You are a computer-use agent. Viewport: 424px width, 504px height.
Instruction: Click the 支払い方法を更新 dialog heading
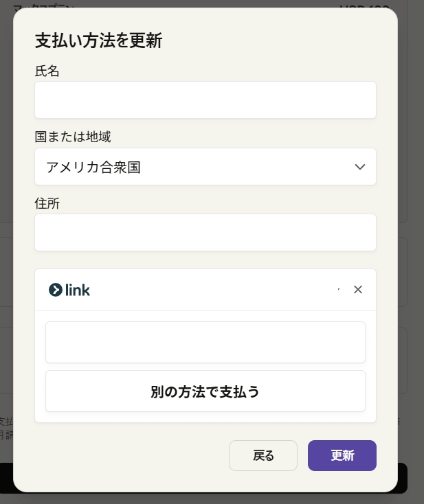coord(98,41)
